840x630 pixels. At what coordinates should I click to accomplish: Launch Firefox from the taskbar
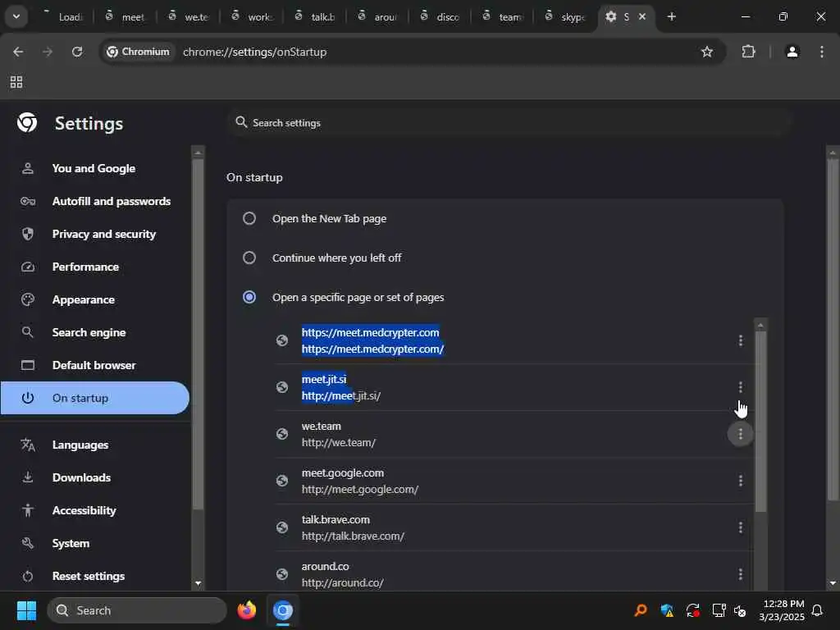tap(246, 610)
